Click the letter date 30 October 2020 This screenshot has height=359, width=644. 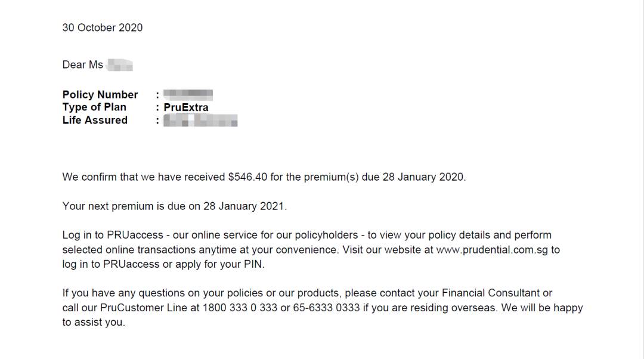(103, 27)
